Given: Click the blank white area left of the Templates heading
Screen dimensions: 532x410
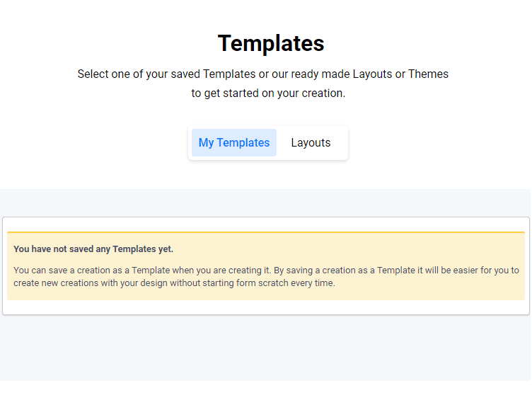Looking at the screenshot, I should point(106,43).
